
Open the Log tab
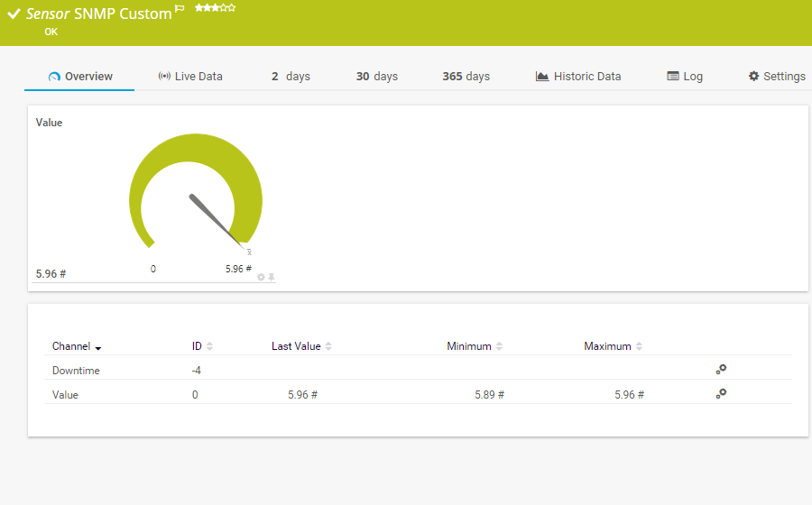[x=684, y=77]
